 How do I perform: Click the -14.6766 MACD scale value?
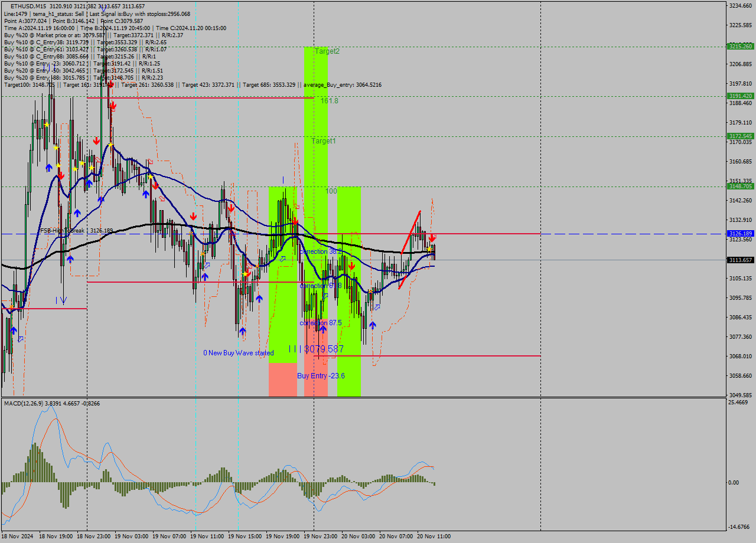(x=739, y=527)
